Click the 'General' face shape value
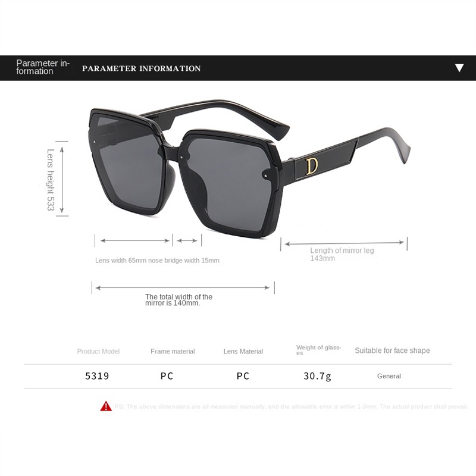 pos(389,376)
